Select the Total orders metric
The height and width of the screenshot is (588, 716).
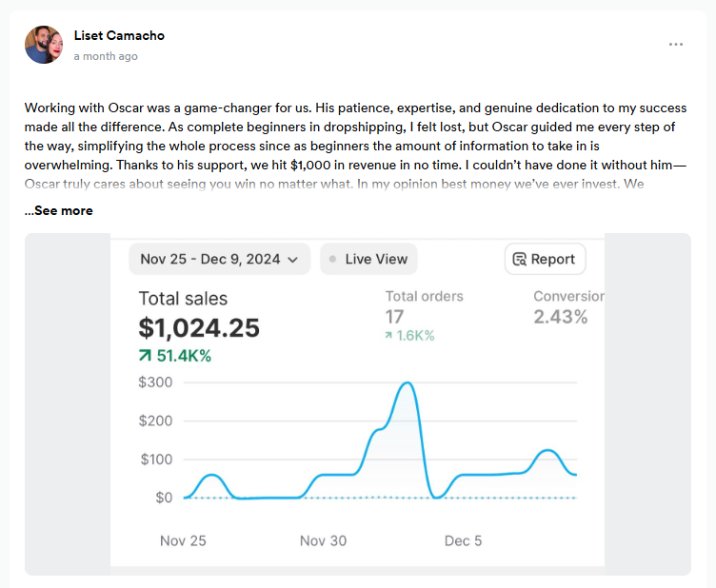(424, 296)
